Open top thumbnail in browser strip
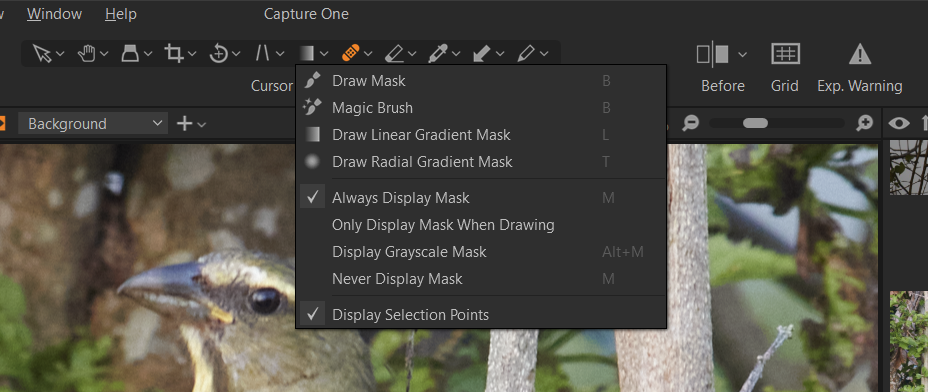This screenshot has width=928, height=392. [x=908, y=168]
